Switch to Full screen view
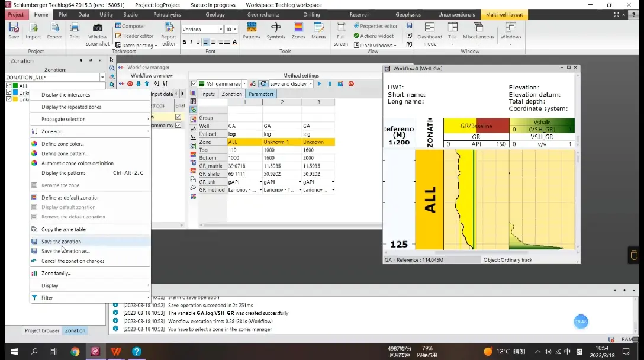 click(341, 34)
